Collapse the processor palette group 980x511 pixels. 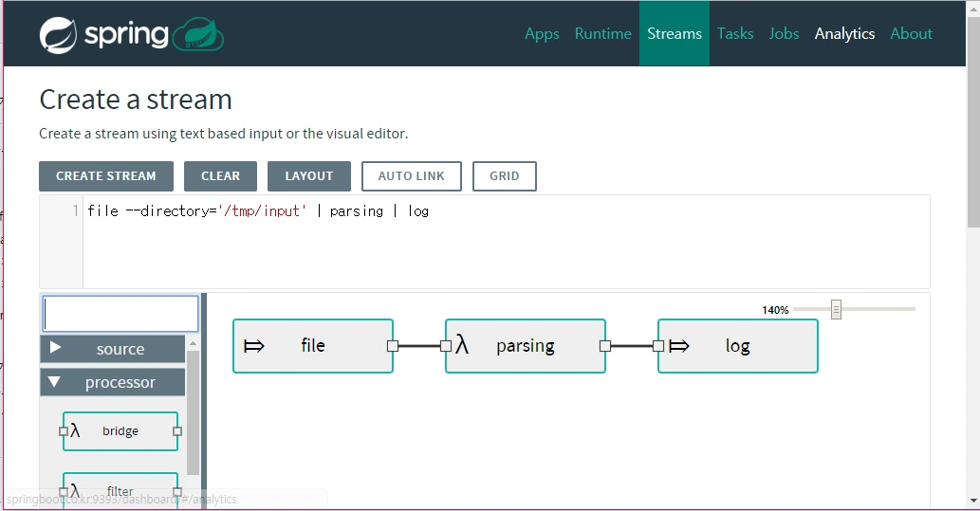click(x=113, y=382)
